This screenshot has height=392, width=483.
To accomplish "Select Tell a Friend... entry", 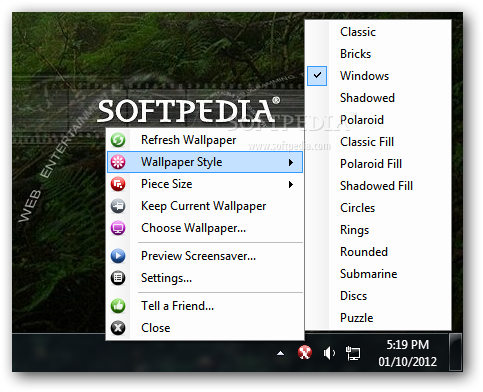I will point(205,306).
